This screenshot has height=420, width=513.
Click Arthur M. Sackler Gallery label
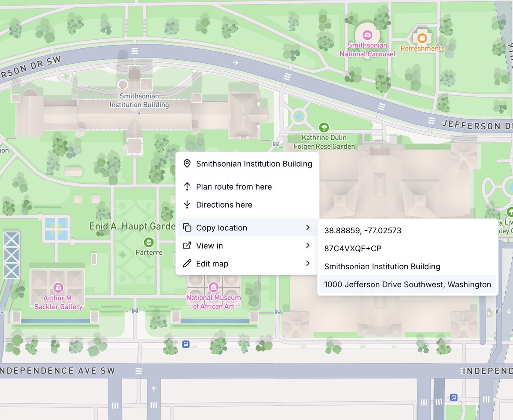coord(59,303)
